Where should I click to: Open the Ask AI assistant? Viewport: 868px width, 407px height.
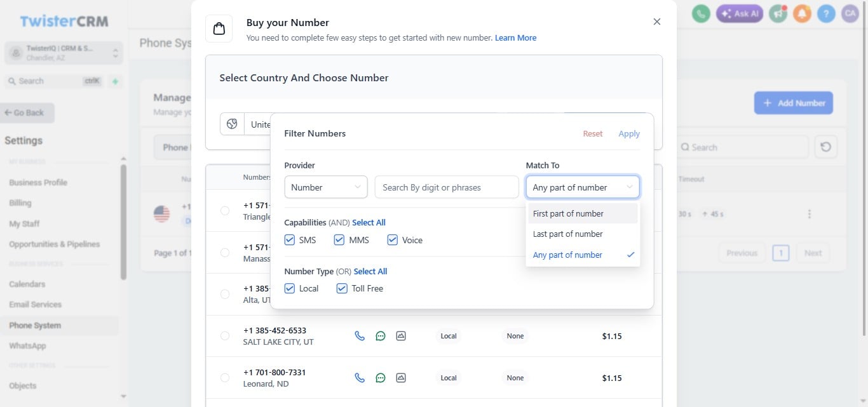(x=740, y=13)
